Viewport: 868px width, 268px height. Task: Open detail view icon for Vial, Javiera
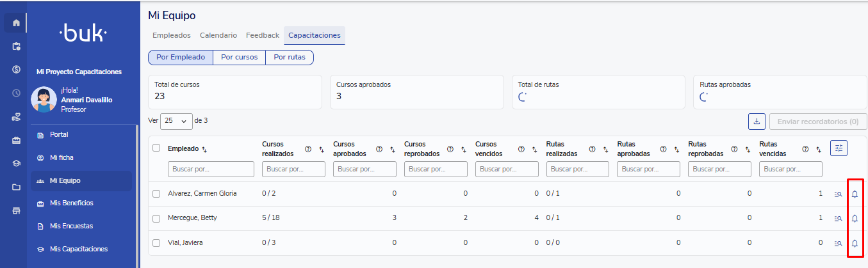point(838,243)
